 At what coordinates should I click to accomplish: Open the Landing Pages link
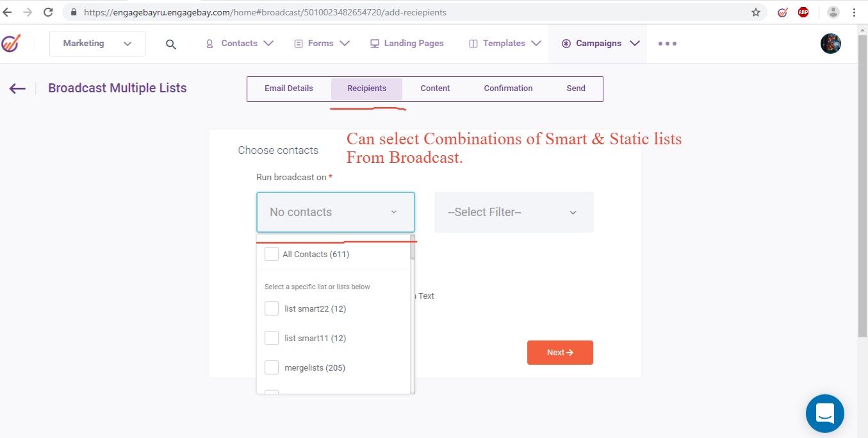pos(407,44)
